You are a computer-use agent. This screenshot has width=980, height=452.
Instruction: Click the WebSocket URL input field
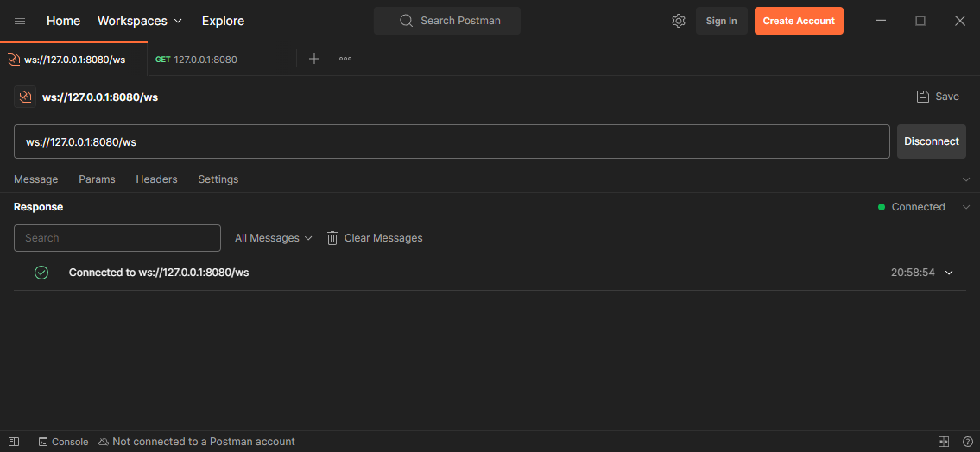coord(451,141)
